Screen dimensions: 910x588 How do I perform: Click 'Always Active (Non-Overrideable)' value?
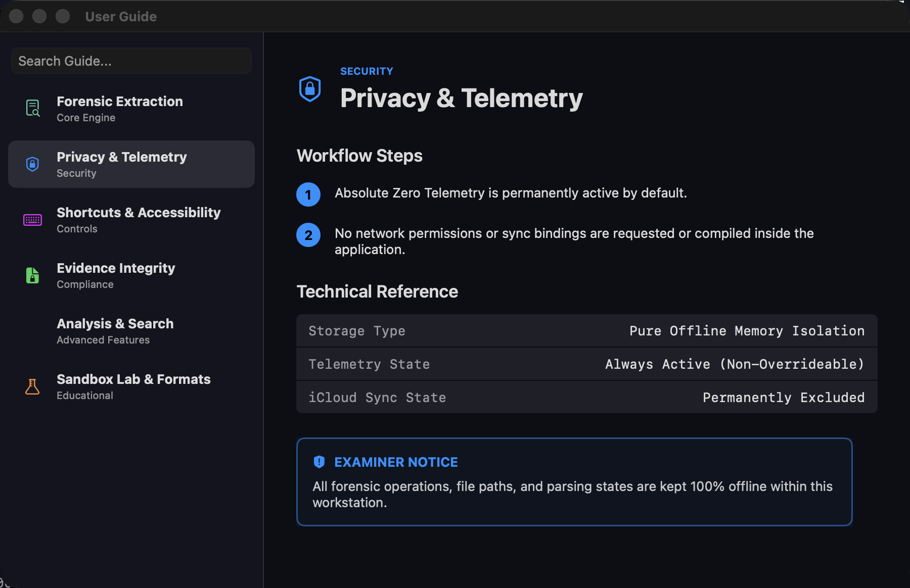(x=735, y=364)
